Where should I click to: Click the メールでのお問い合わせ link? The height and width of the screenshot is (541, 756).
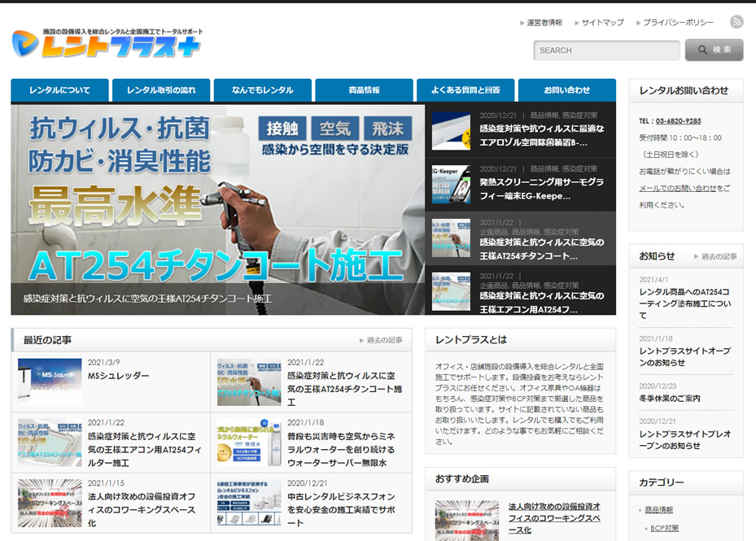point(678,188)
